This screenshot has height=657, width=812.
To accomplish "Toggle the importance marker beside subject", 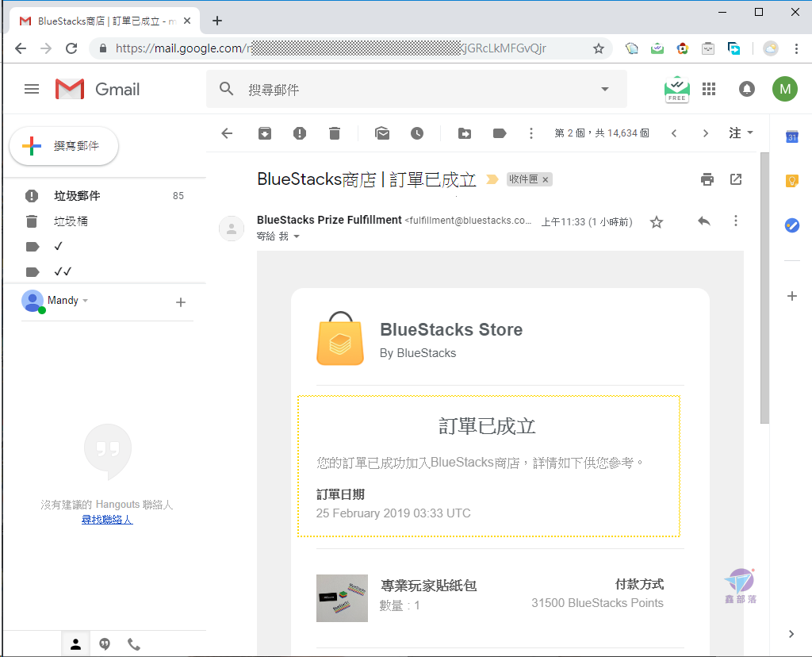I will [492, 179].
